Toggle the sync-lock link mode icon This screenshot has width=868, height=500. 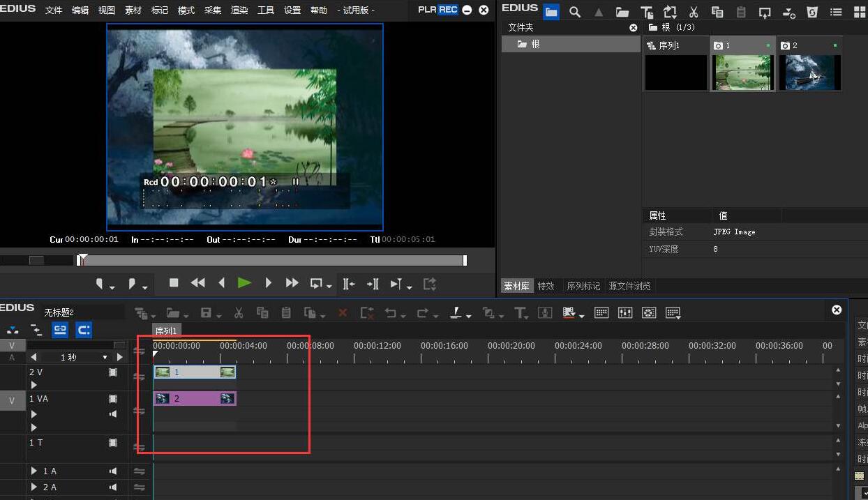click(60, 330)
